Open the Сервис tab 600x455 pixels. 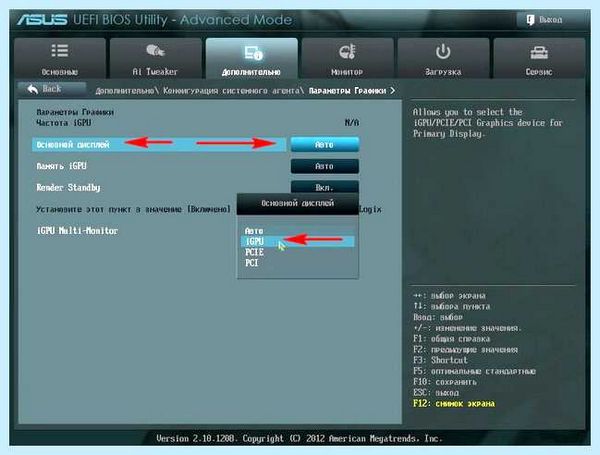click(x=539, y=59)
